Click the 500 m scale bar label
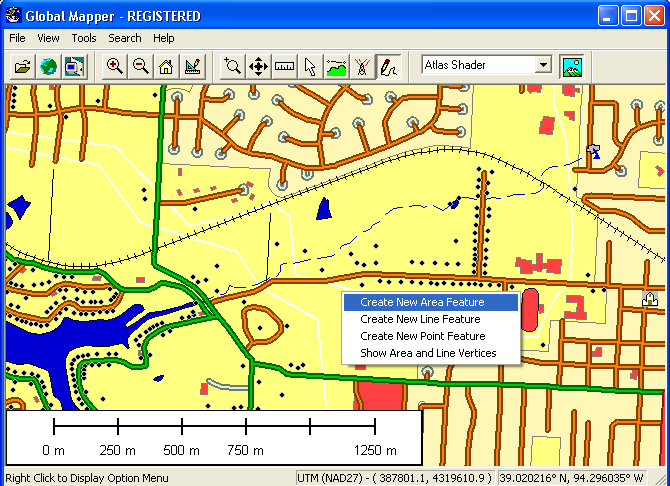This screenshot has width=670, height=486. (182, 450)
